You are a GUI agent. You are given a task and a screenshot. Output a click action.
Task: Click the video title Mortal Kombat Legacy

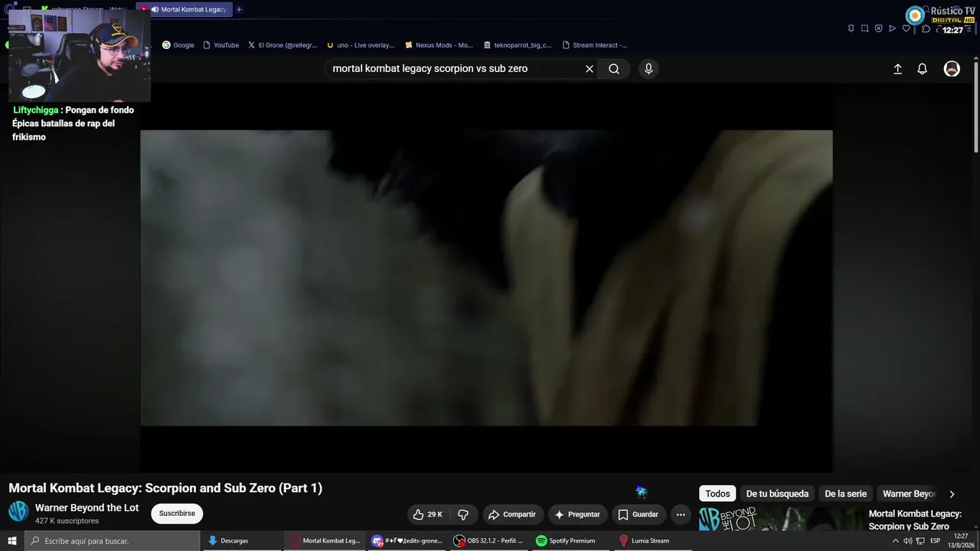pyautogui.click(x=165, y=488)
